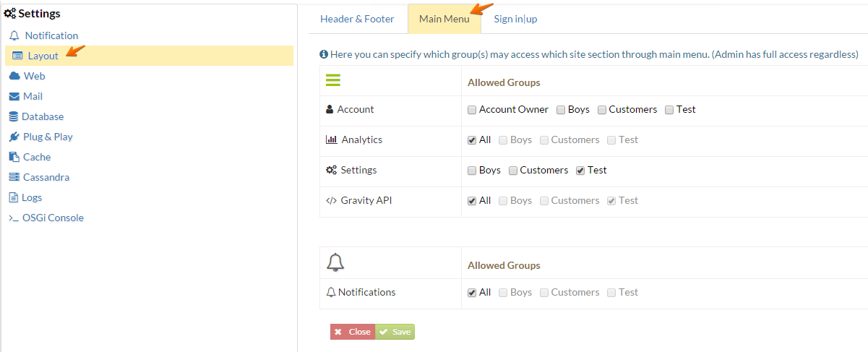Click the green hamburger menu icon

tap(333, 80)
